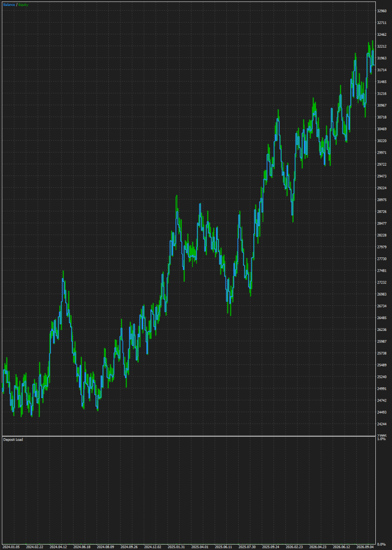The height and width of the screenshot is (550, 392).
Task: Select the 25987 price axis value
Action: (x=382, y=341)
